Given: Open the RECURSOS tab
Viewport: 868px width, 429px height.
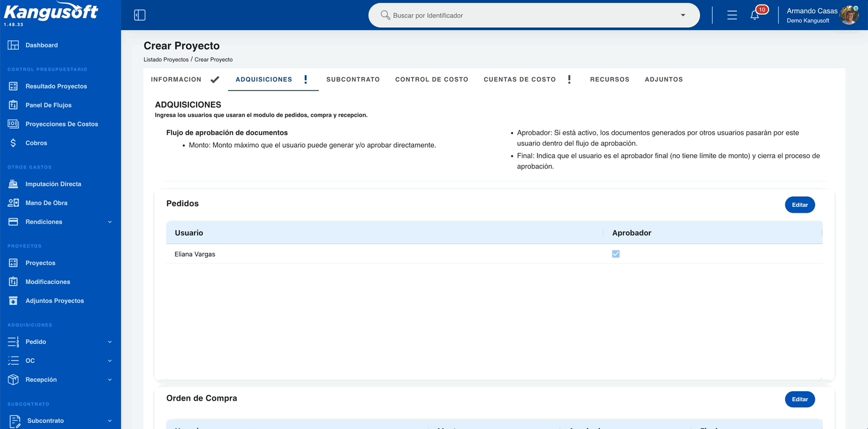Looking at the screenshot, I should coord(609,79).
